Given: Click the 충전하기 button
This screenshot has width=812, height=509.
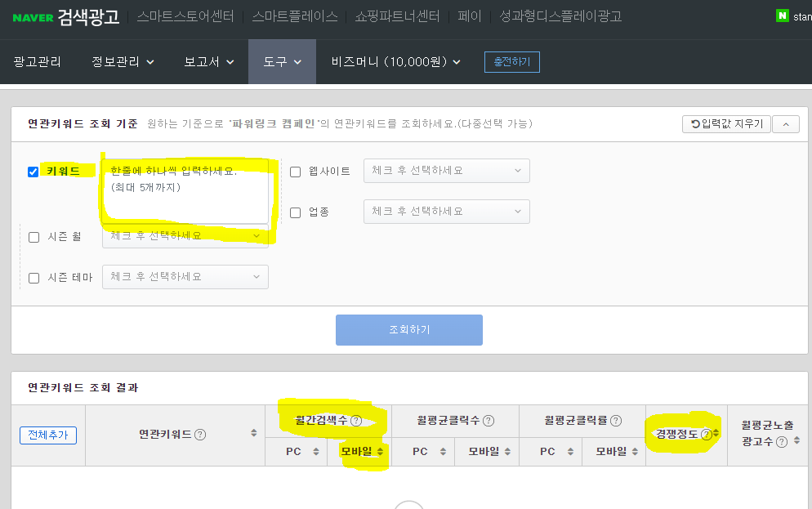Looking at the screenshot, I should tap(511, 61).
